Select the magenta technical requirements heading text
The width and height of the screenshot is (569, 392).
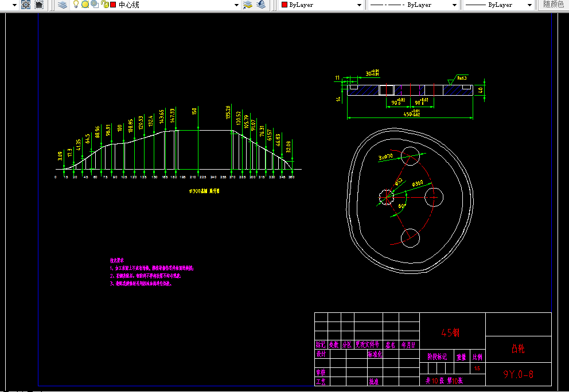pos(117,260)
